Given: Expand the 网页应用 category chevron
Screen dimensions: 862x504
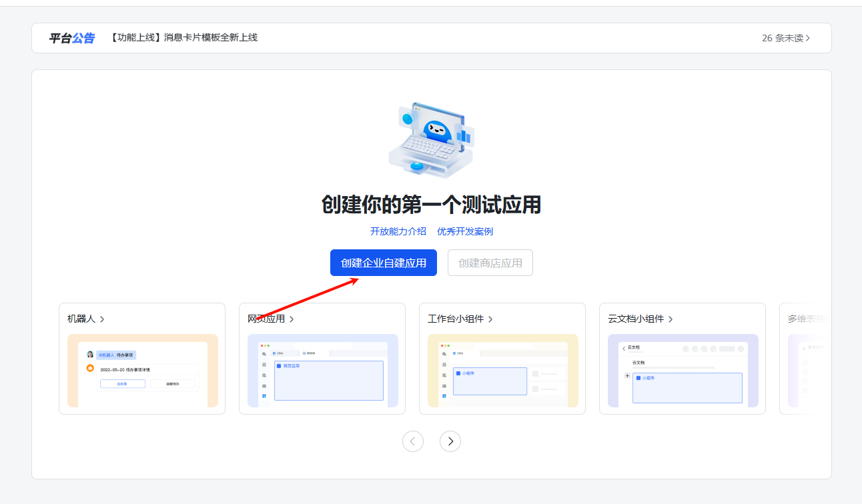Looking at the screenshot, I should pos(292,319).
